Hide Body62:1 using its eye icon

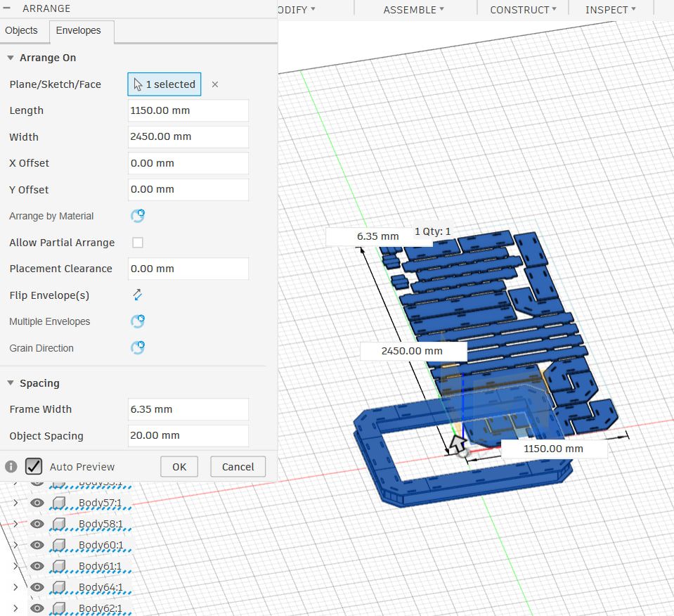click(37, 608)
